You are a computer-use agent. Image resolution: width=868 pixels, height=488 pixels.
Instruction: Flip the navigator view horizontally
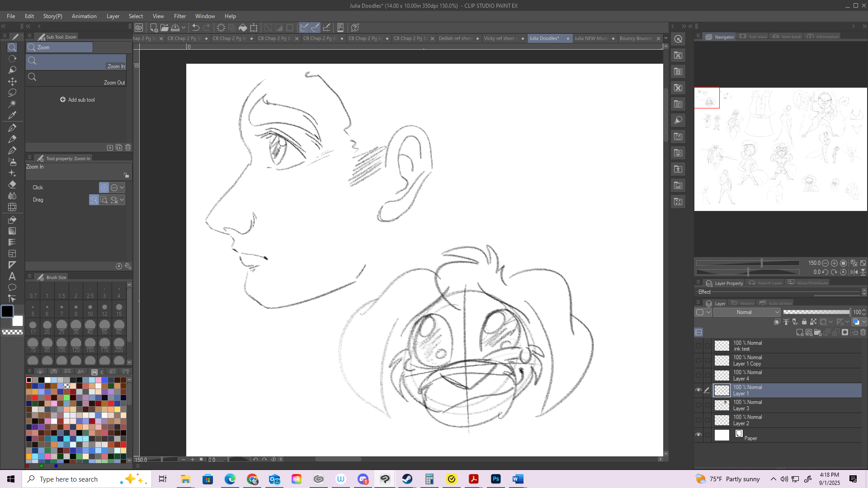click(x=854, y=272)
